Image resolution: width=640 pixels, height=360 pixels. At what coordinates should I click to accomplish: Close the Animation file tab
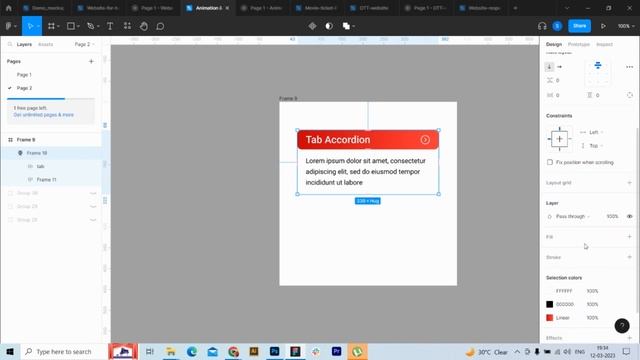pyautogui.click(x=227, y=8)
